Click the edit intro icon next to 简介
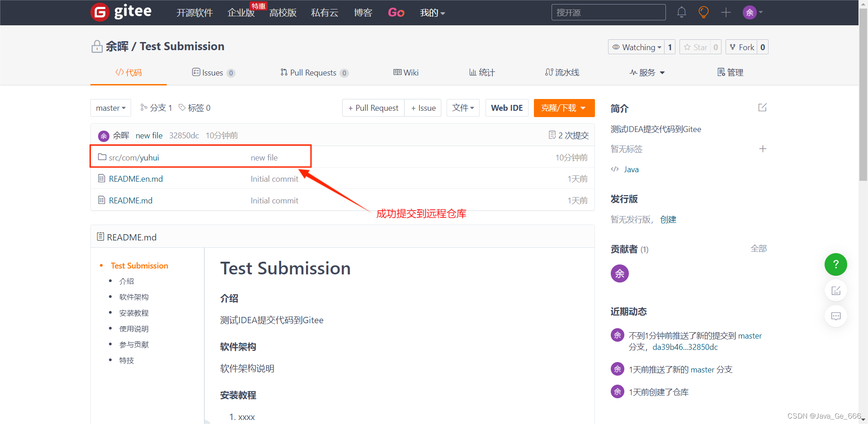Viewport: 868px width, 424px height. click(x=762, y=108)
